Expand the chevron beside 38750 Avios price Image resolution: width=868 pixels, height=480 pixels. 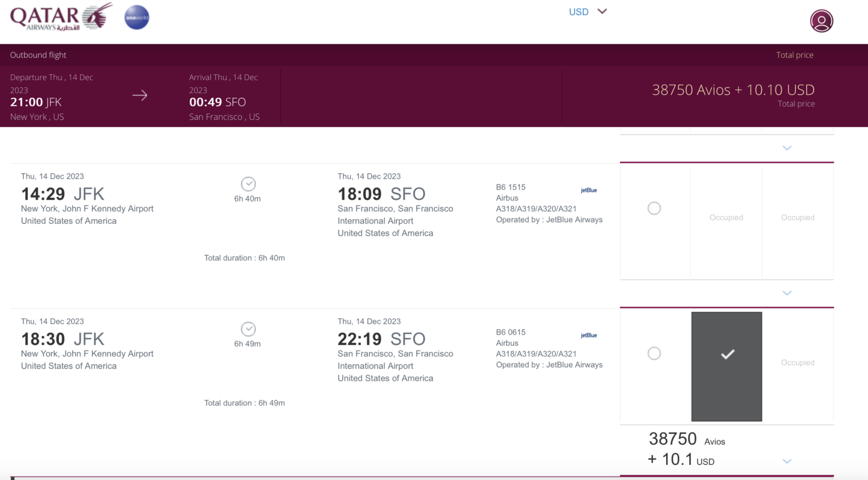pos(787,461)
